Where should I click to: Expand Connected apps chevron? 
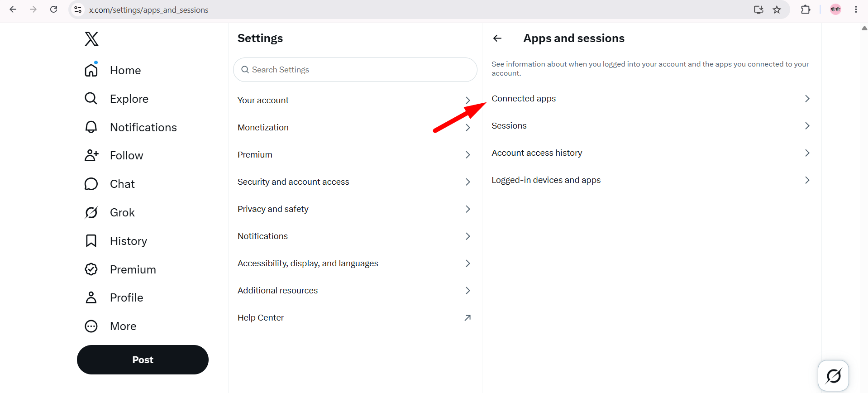click(807, 99)
